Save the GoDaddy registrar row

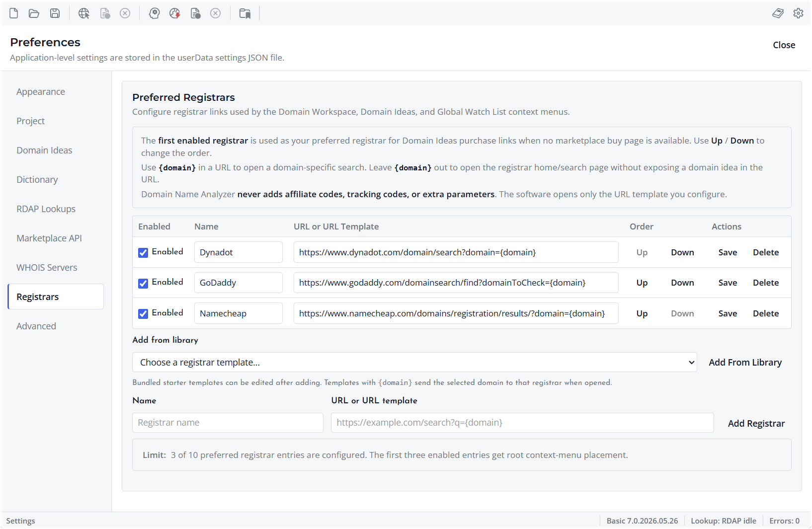728,283
